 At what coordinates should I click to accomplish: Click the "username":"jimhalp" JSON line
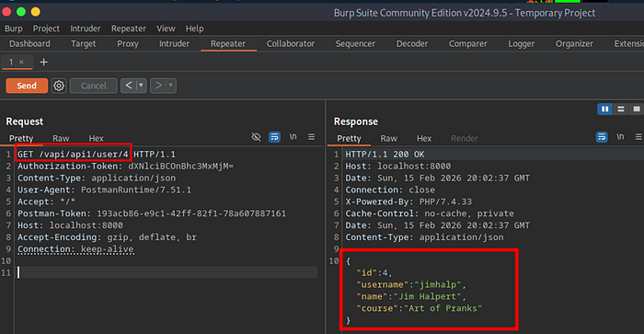click(411, 284)
